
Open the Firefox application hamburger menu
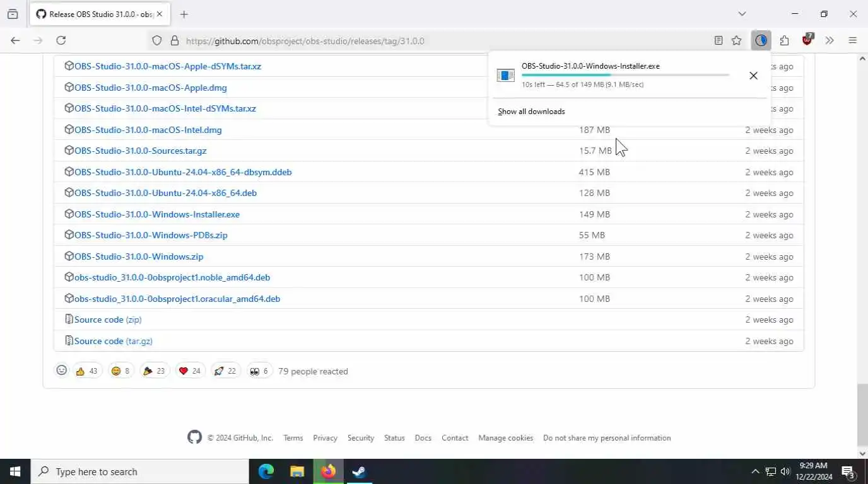852,40
